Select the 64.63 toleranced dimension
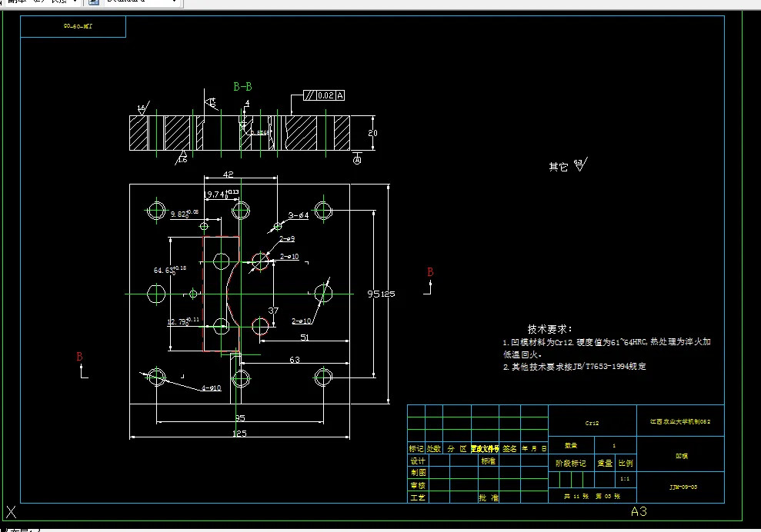The image size is (761, 532). pos(170,270)
